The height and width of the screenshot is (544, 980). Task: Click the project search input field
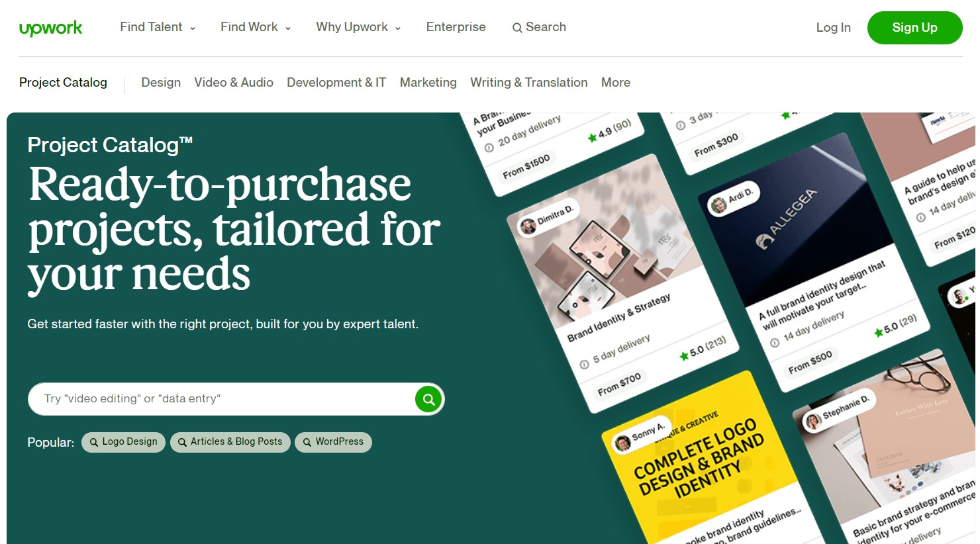(222, 399)
